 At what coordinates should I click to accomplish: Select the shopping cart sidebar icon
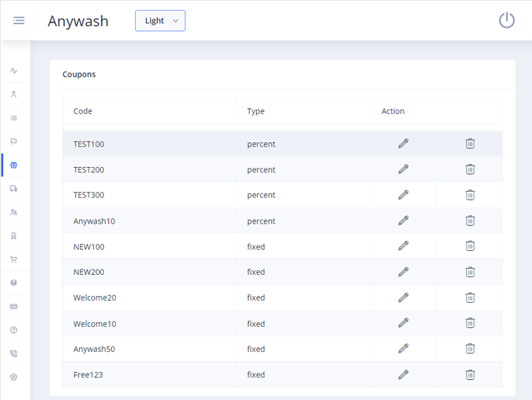pos(14,259)
